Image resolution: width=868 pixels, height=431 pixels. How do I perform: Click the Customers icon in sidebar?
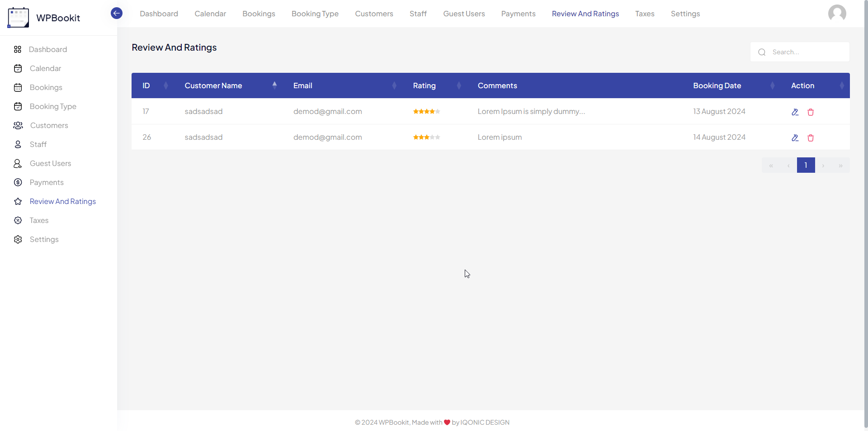click(18, 125)
